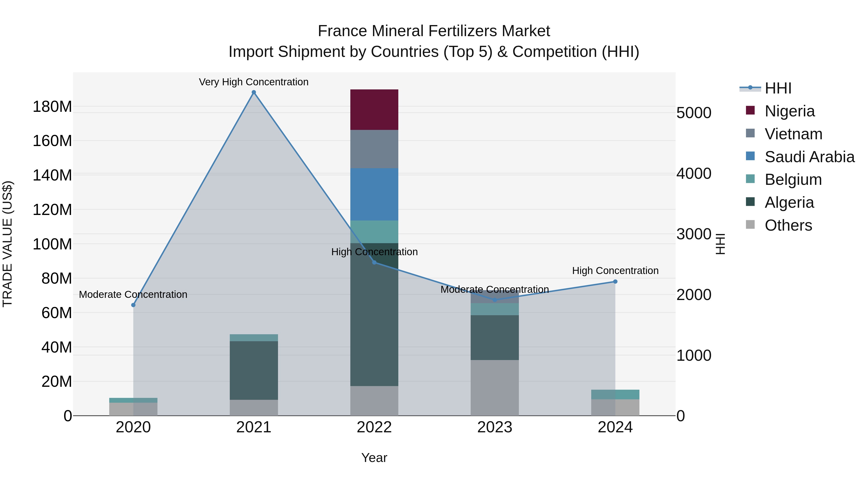This screenshot has width=868, height=488.
Task: Toggle Saudi Arabia series in legend
Action: click(800, 157)
